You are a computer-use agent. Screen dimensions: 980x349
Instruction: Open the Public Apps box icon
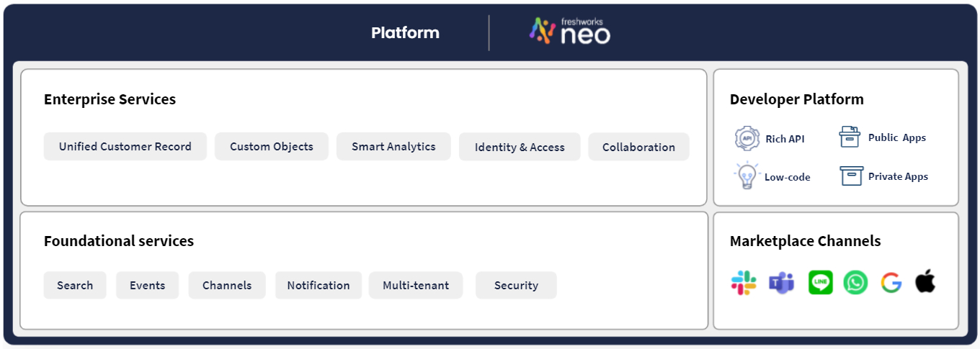point(850,137)
